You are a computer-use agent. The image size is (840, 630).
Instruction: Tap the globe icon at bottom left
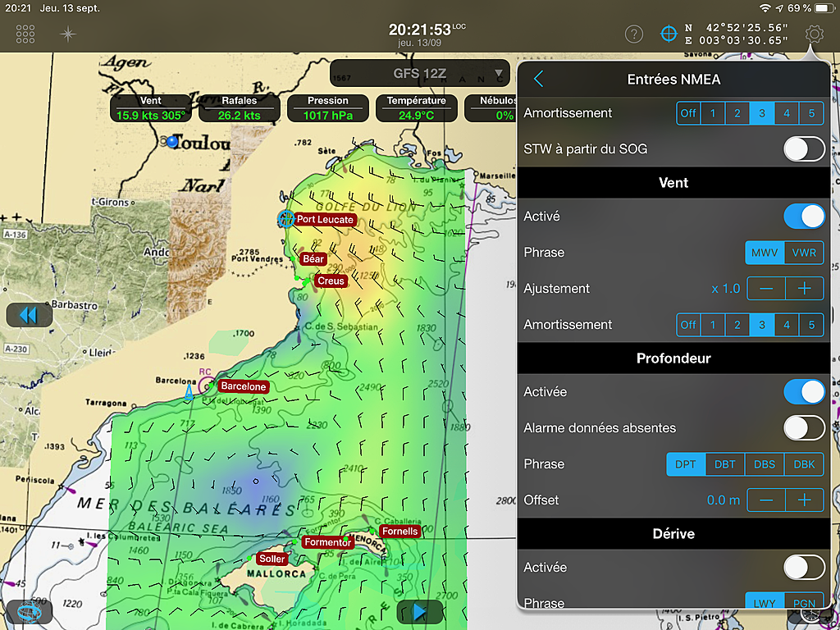click(x=29, y=611)
